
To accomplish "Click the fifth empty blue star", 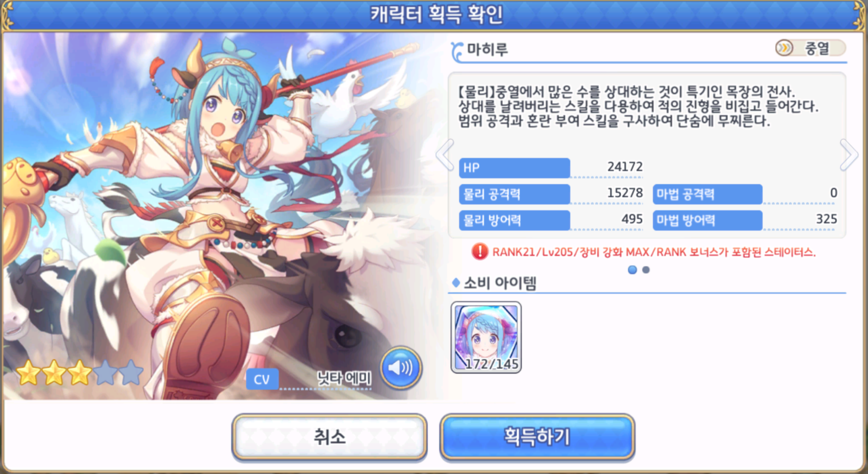I will tap(131, 373).
